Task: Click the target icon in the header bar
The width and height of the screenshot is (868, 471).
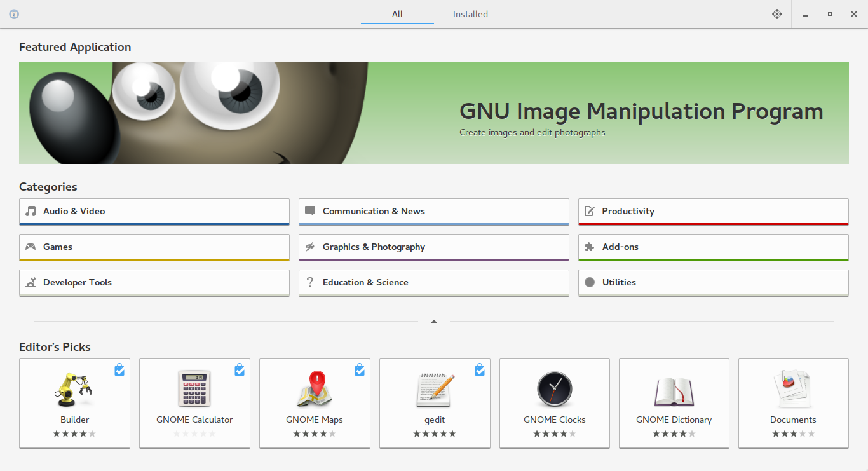Action: pyautogui.click(x=777, y=14)
